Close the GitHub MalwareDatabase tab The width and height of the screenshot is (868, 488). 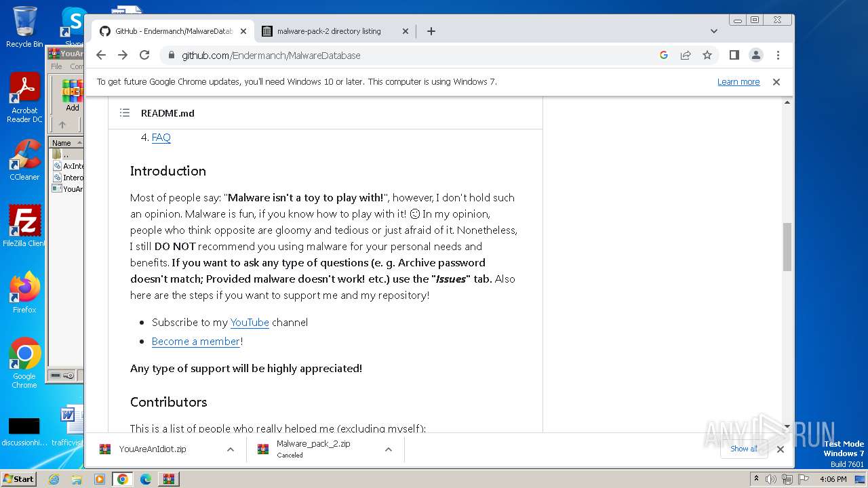(x=243, y=31)
